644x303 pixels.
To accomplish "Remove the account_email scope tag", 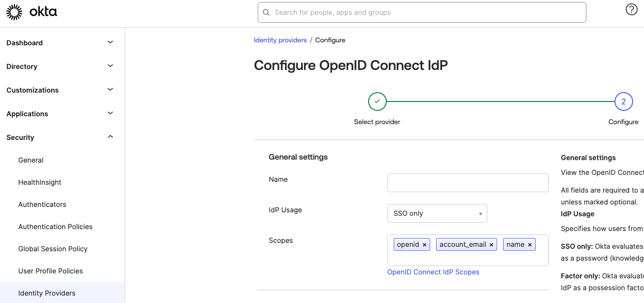I will pyautogui.click(x=491, y=245).
